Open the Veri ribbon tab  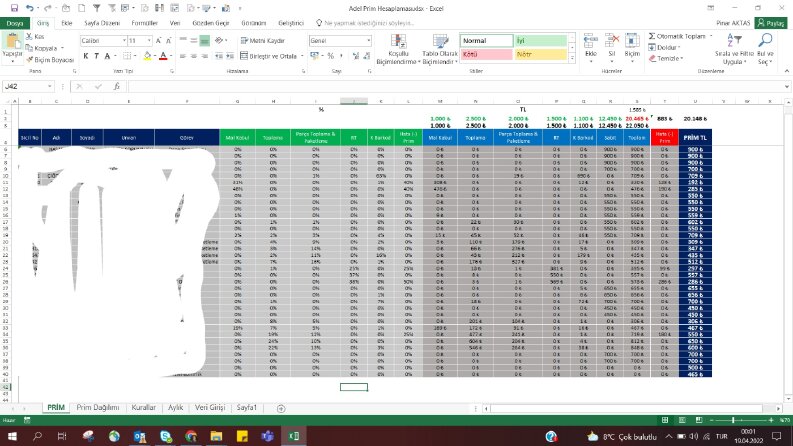click(175, 23)
